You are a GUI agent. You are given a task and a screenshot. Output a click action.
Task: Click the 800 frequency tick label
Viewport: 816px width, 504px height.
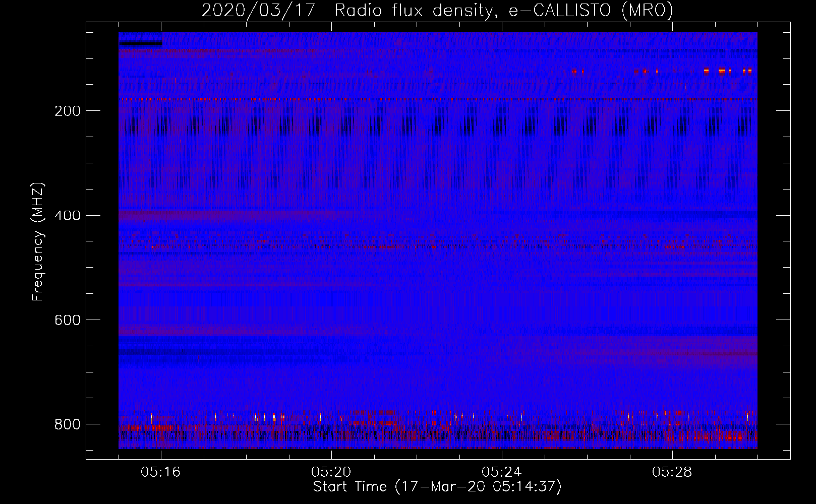coord(67,424)
